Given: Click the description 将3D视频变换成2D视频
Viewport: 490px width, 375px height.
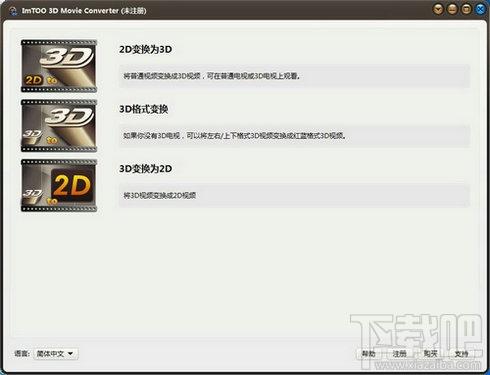Looking at the screenshot, I should pyautogui.click(x=160, y=195).
